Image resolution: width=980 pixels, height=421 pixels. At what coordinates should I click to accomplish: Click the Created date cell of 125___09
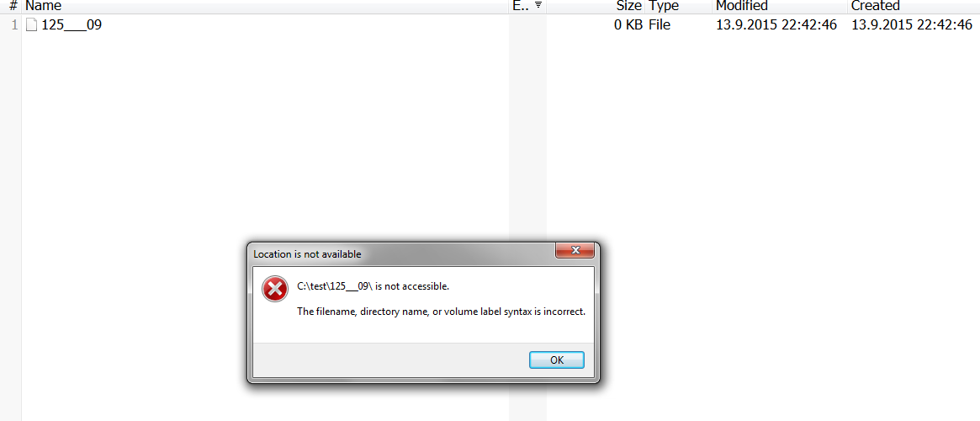pyautogui.click(x=912, y=25)
